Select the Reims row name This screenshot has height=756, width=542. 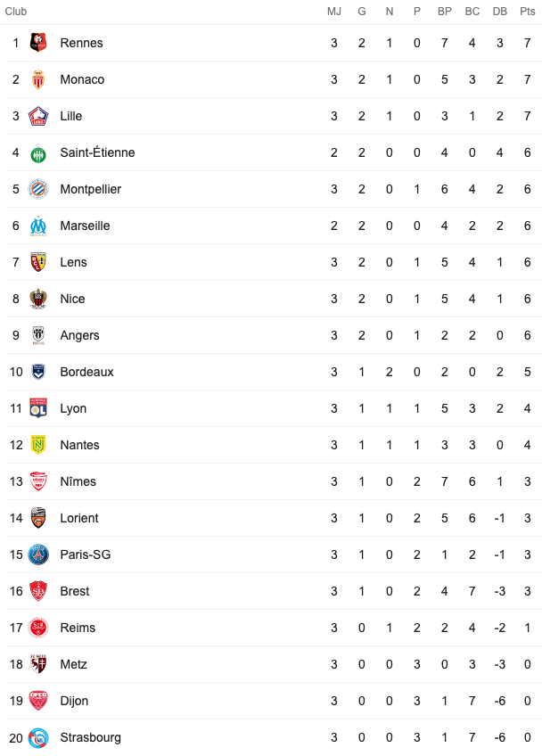tap(78, 628)
